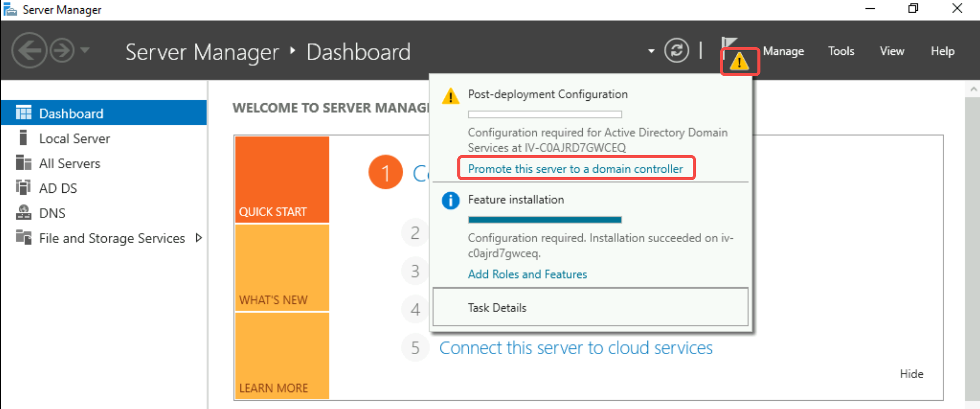Open the navigation history dropdown arrow
The height and width of the screenshot is (409, 980).
tap(85, 50)
